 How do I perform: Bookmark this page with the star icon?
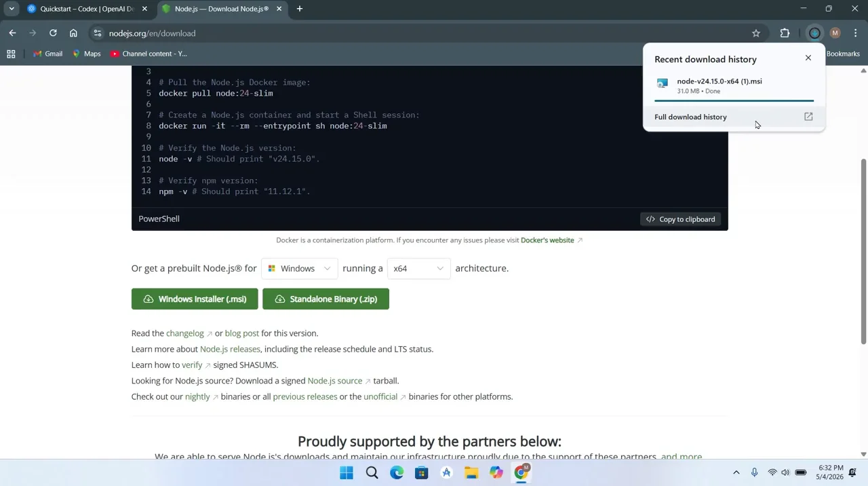[x=755, y=33]
